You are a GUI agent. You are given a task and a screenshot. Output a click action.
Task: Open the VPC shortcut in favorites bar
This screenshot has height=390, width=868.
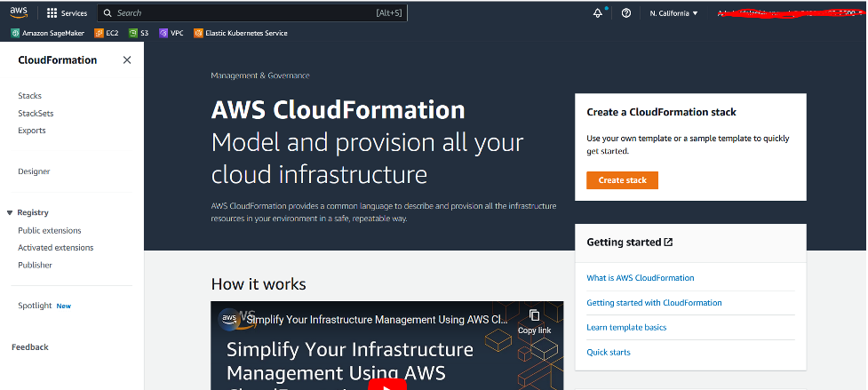[171, 33]
